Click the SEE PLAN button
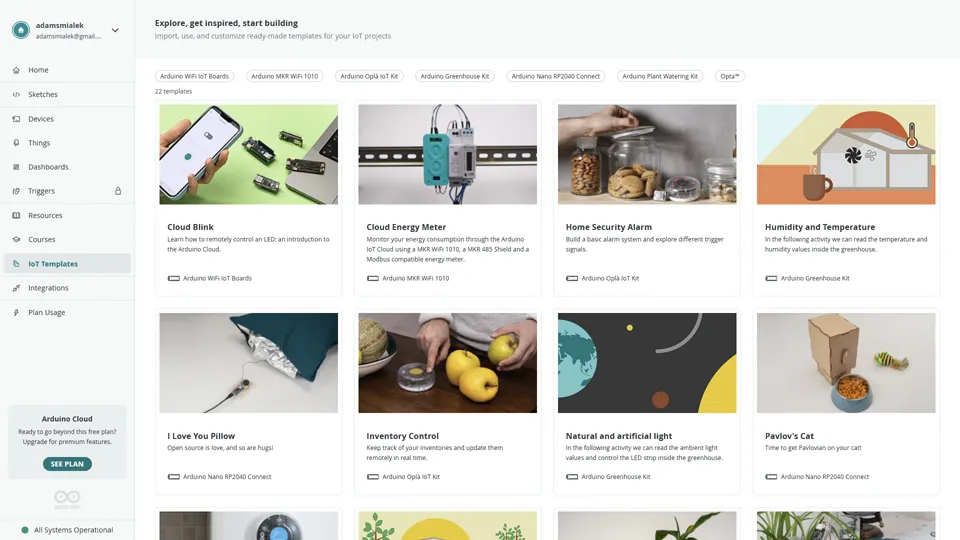Image resolution: width=960 pixels, height=540 pixels. (67, 464)
